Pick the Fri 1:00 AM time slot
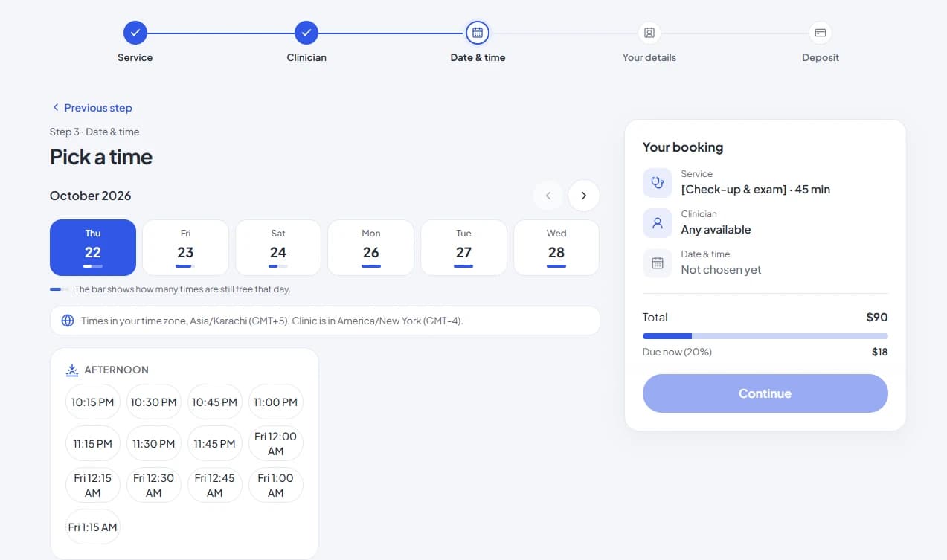 click(276, 486)
